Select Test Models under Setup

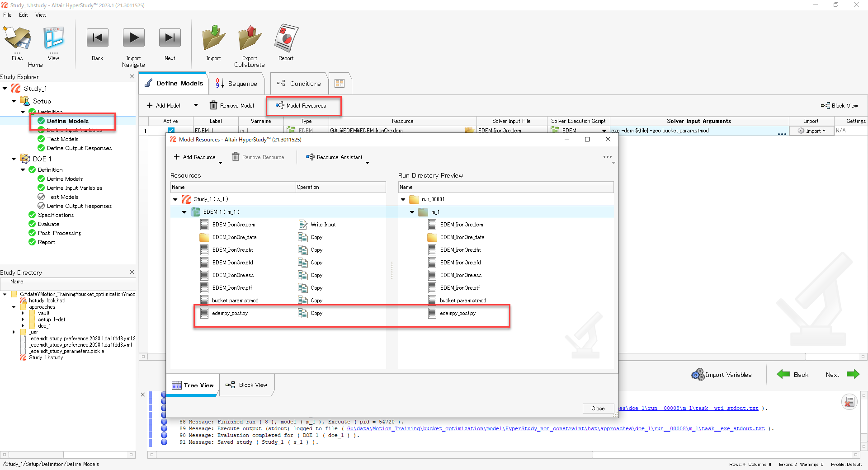(62, 139)
